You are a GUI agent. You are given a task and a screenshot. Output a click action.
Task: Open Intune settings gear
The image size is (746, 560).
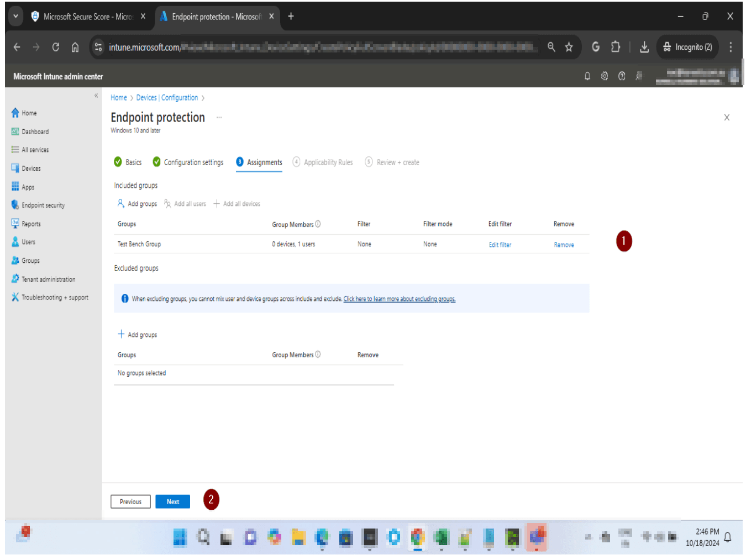click(x=605, y=76)
